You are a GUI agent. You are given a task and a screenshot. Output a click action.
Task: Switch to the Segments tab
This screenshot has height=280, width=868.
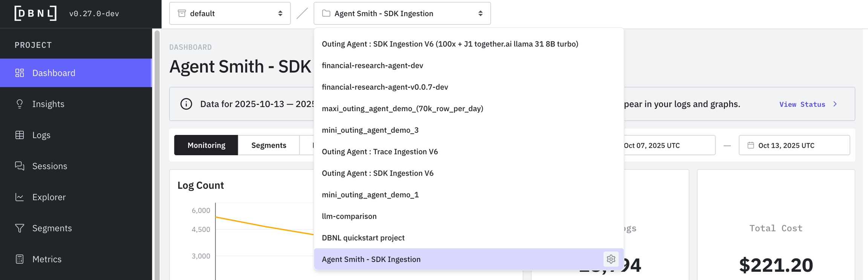pos(269,145)
